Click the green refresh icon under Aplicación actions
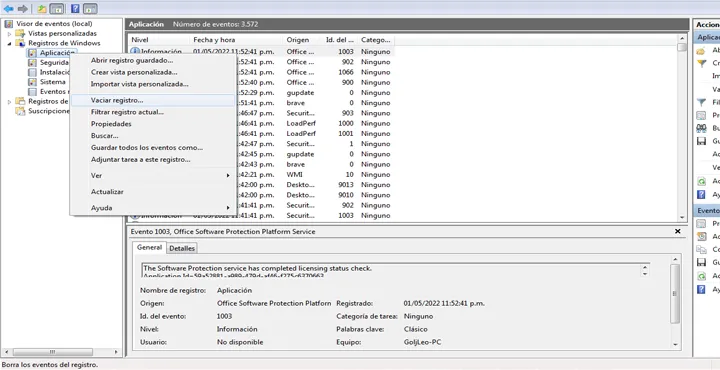Viewport: 720px width, 370px height. [x=701, y=181]
